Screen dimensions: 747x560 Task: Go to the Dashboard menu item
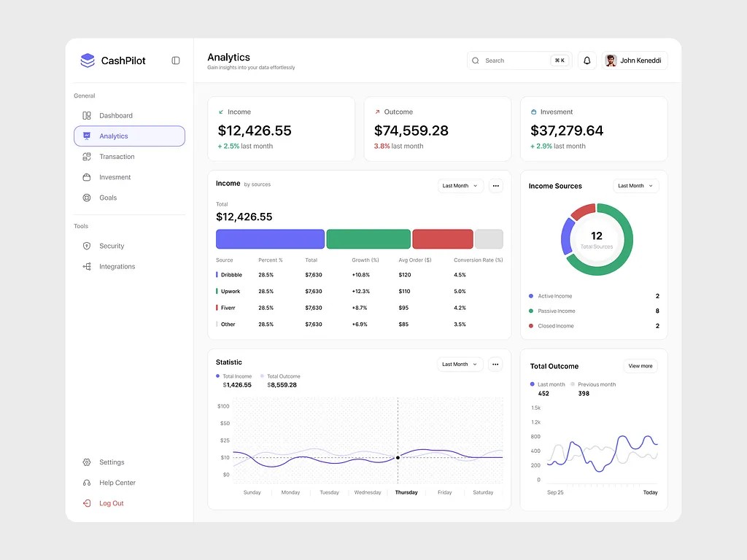pyautogui.click(x=116, y=116)
